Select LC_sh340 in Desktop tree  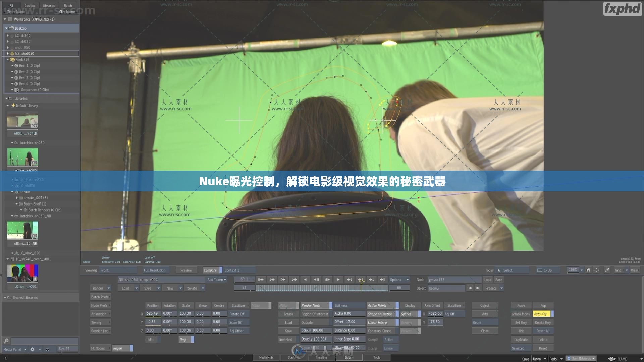(22, 35)
